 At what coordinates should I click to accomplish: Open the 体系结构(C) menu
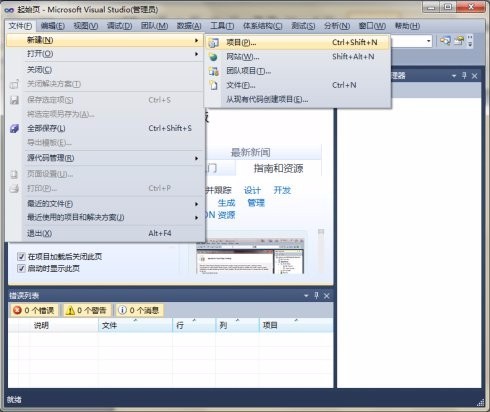(x=262, y=26)
